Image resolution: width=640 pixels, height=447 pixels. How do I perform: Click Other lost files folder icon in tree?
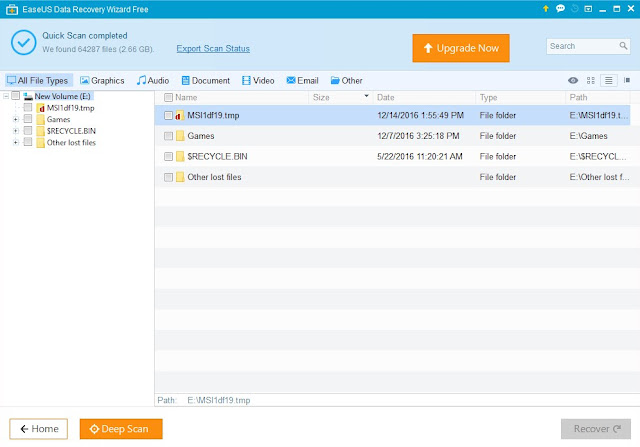pos(40,142)
